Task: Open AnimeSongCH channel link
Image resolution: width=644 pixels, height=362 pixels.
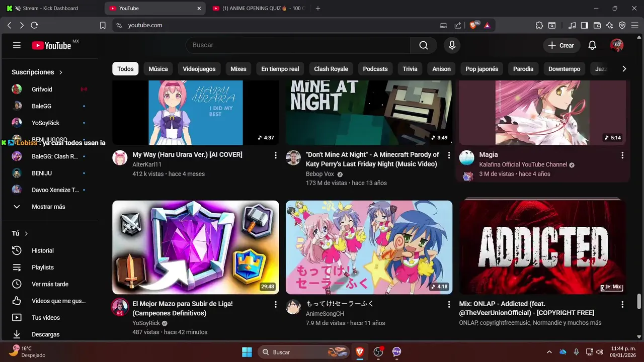Action: click(325, 314)
